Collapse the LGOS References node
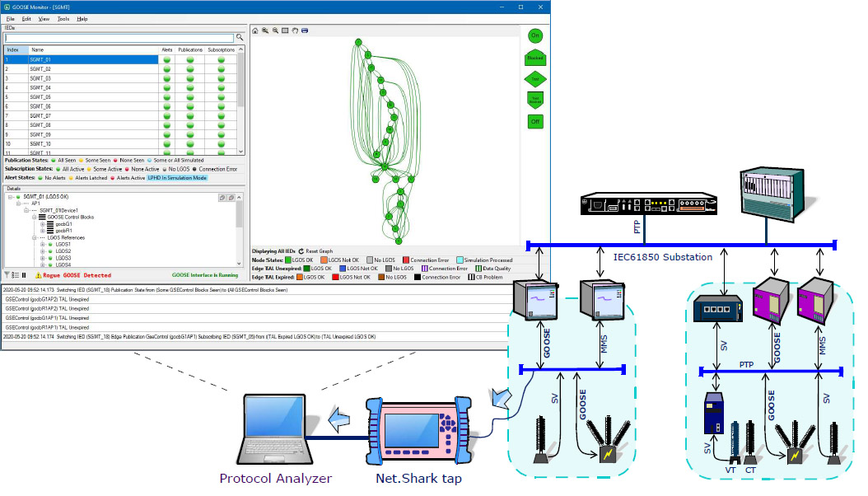The height and width of the screenshot is (496, 868). (35, 238)
